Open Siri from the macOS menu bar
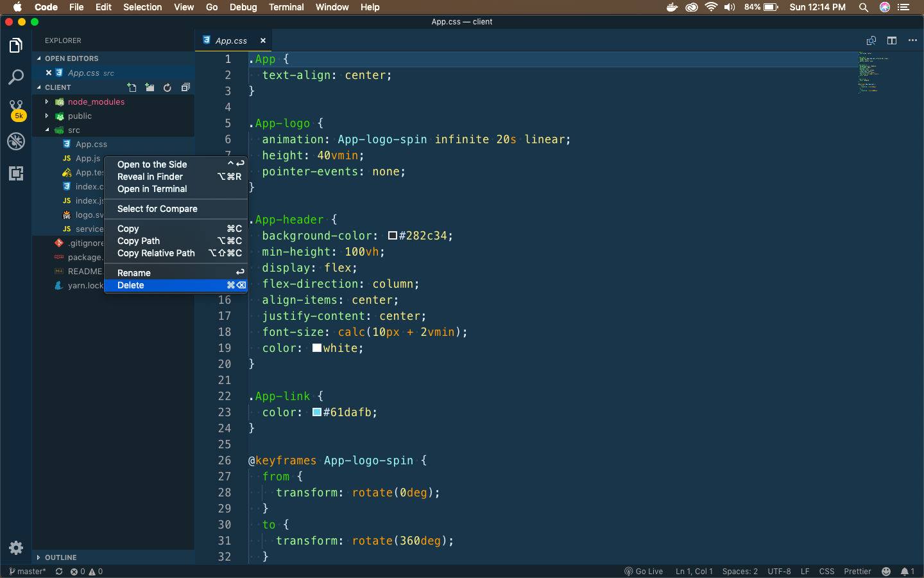This screenshot has width=924, height=578. (x=885, y=7)
